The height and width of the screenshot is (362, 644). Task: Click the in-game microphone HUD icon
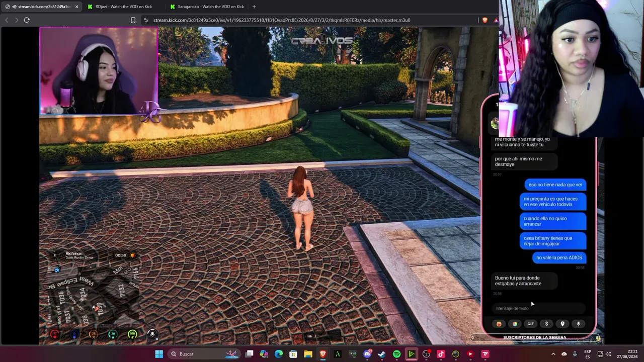pyautogui.click(x=152, y=334)
